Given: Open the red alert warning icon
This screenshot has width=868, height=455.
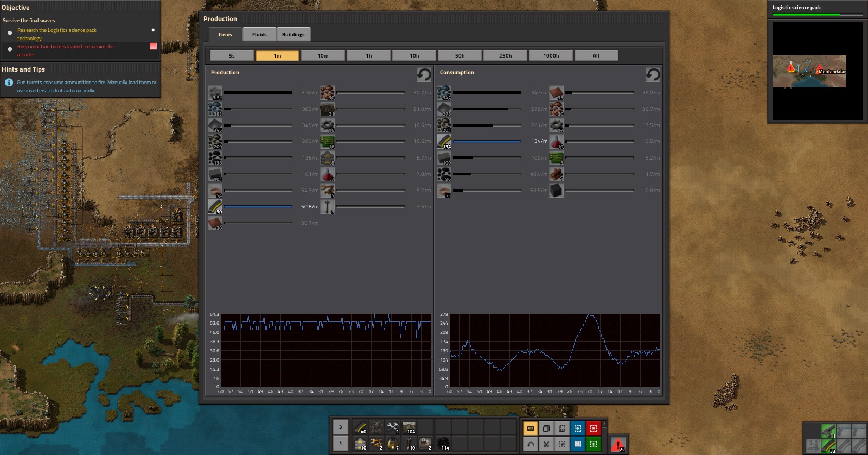Looking at the screenshot, I should click(617, 444).
